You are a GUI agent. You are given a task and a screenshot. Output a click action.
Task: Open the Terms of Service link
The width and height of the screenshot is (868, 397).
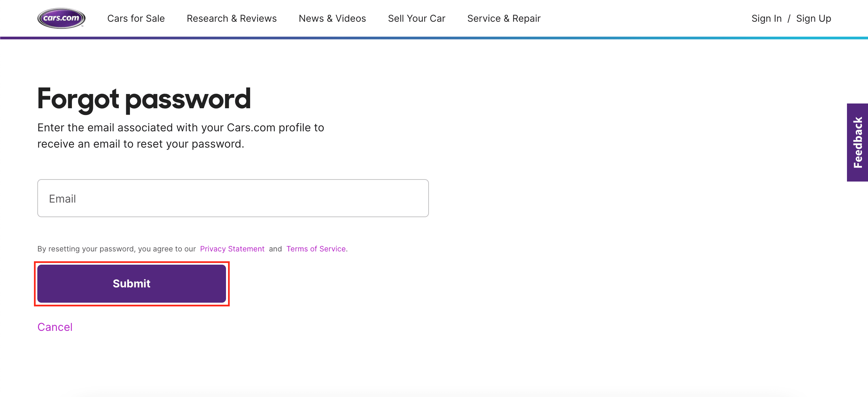[316, 249]
